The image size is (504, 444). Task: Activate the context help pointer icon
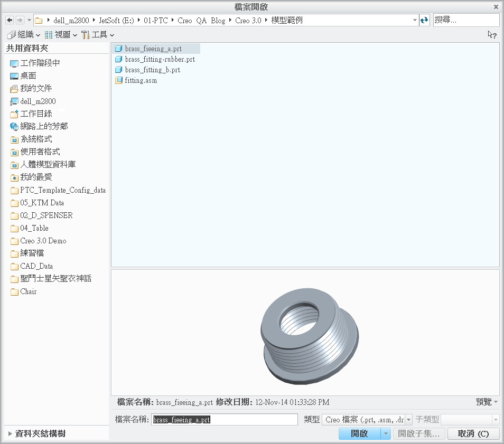(492, 35)
